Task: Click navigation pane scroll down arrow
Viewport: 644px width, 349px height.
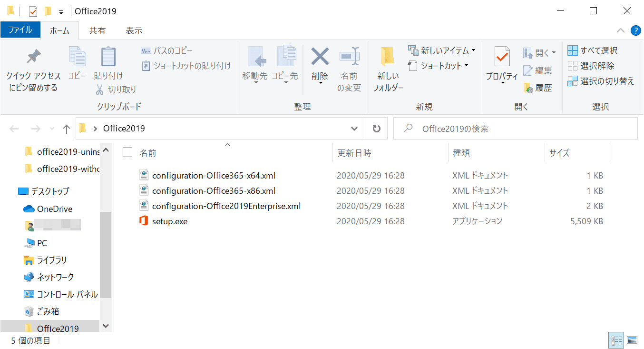Action: 106,326
